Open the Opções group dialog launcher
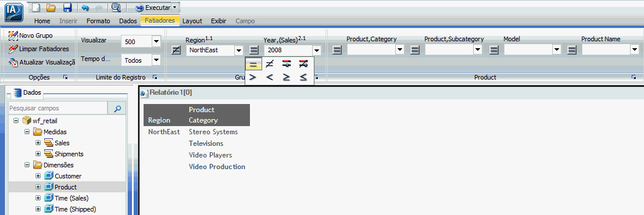Viewport: 644px width, 215px height. point(65,77)
